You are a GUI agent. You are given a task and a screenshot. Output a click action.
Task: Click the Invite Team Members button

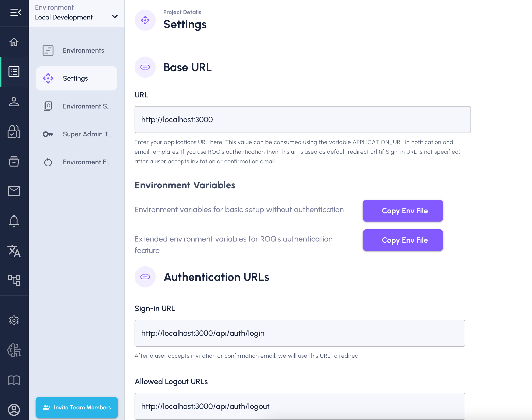coord(77,407)
